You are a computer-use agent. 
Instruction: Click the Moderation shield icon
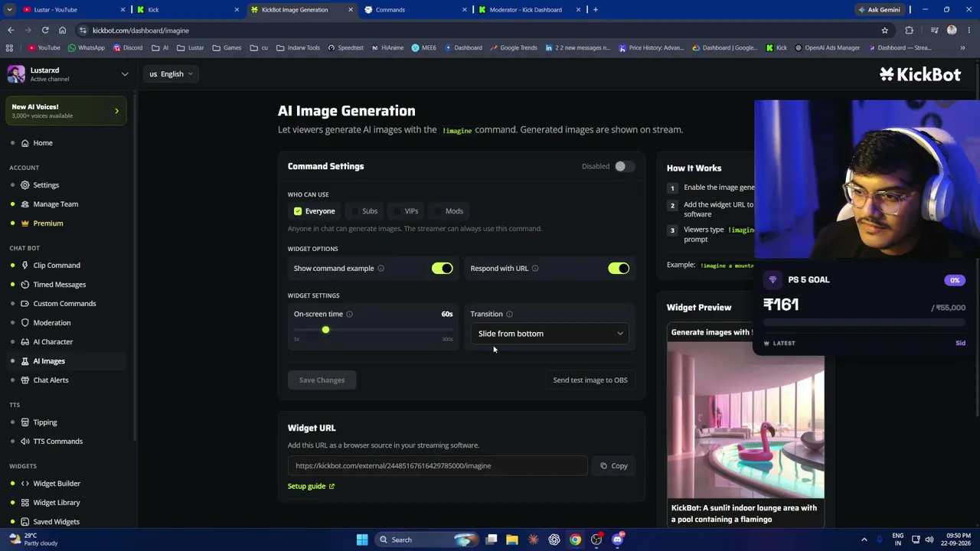(25, 322)
